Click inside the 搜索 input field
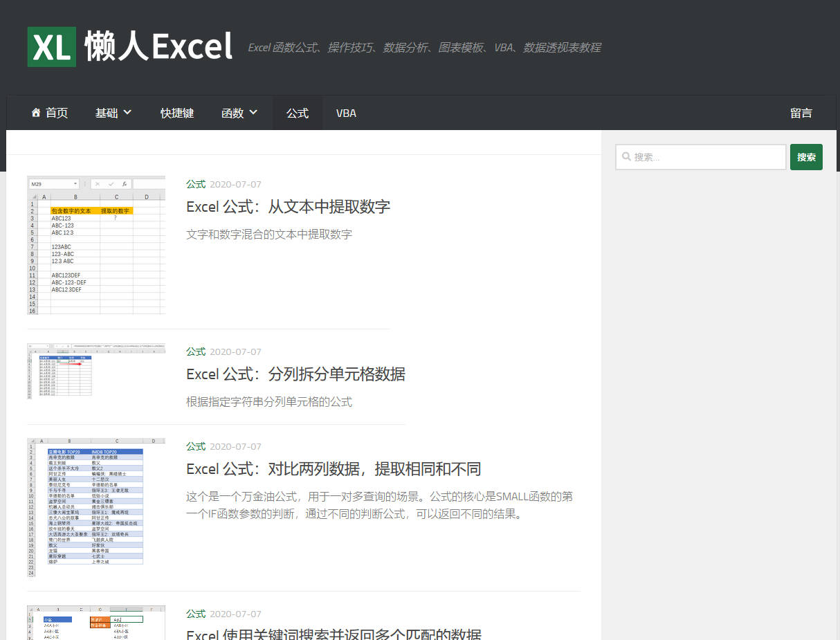The height and width of the screenshot is (640, 840). (x=699, y=157)
